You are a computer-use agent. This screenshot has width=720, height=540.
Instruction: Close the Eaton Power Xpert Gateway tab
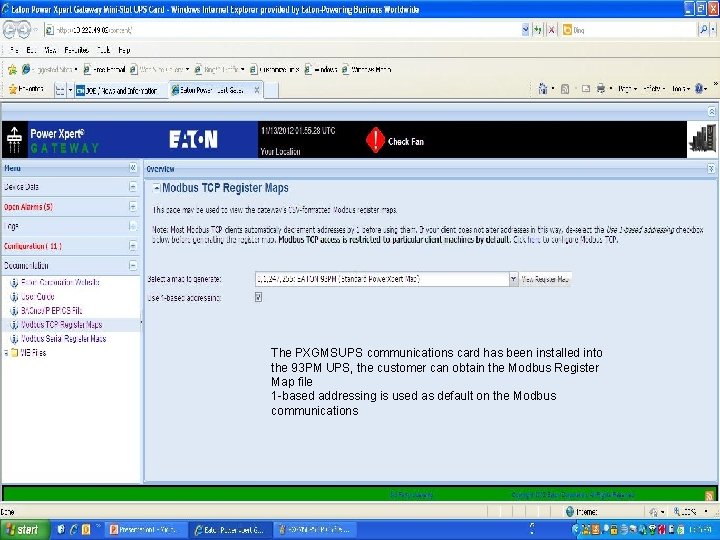[x=257, y=90]
